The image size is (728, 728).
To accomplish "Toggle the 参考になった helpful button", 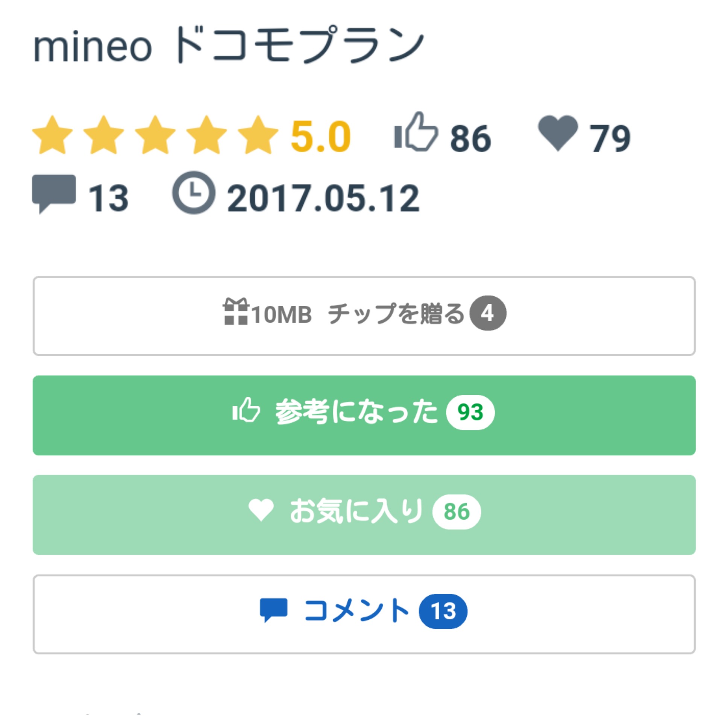I will [364, 415].
